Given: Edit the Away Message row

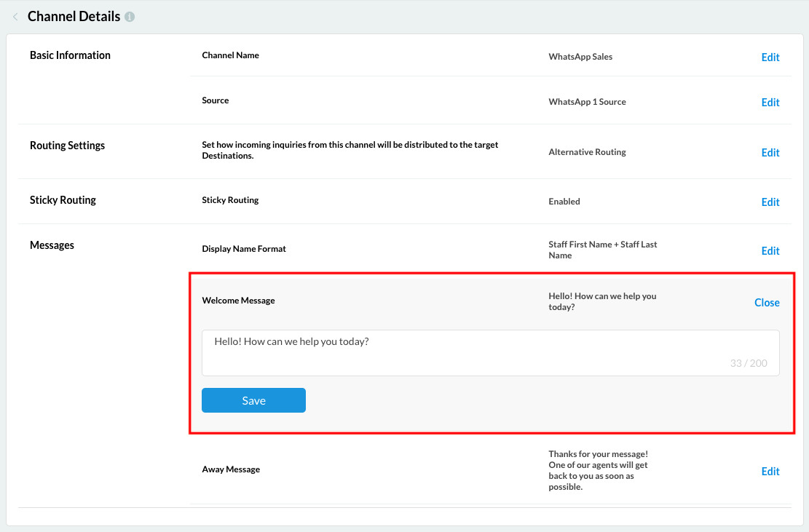Looking at the screenshot, I should (x=770, y=471).
